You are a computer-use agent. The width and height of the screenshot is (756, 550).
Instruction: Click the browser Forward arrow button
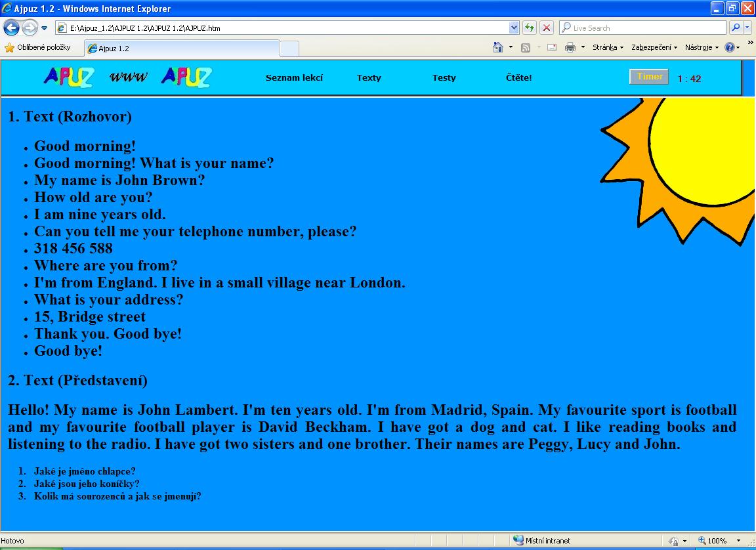coord(30,28)
